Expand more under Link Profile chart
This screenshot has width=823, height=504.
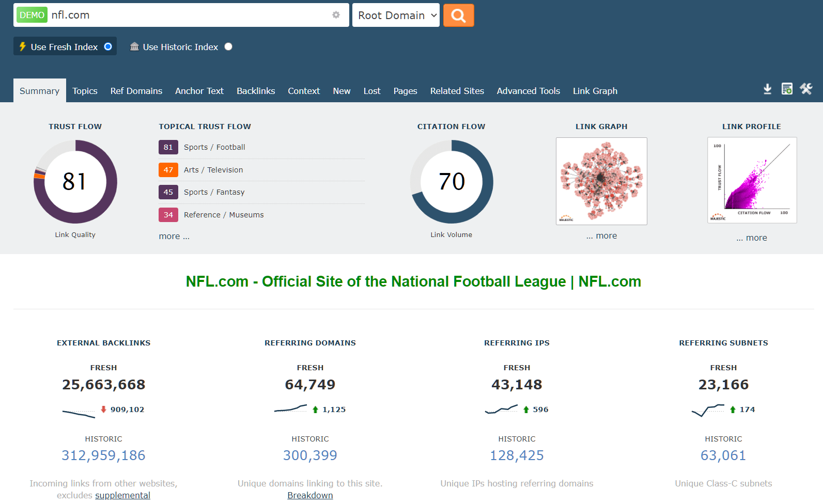(x=752, y=238)
